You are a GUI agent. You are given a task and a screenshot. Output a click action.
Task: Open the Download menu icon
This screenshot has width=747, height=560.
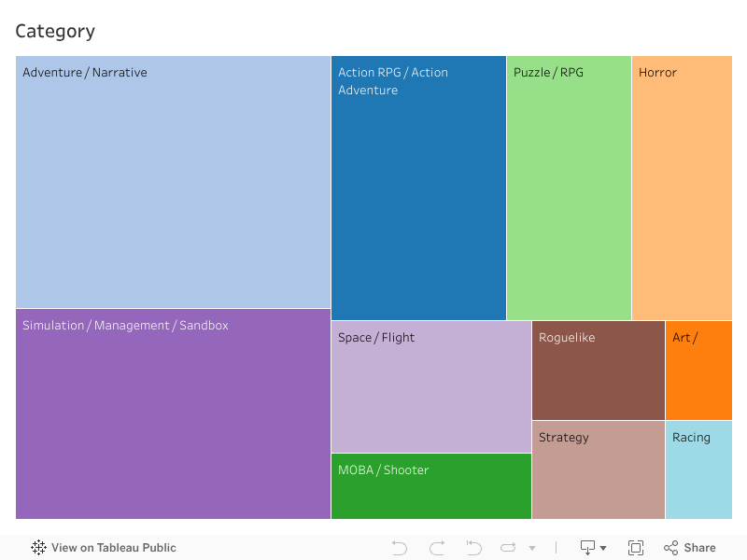point(593,548)
